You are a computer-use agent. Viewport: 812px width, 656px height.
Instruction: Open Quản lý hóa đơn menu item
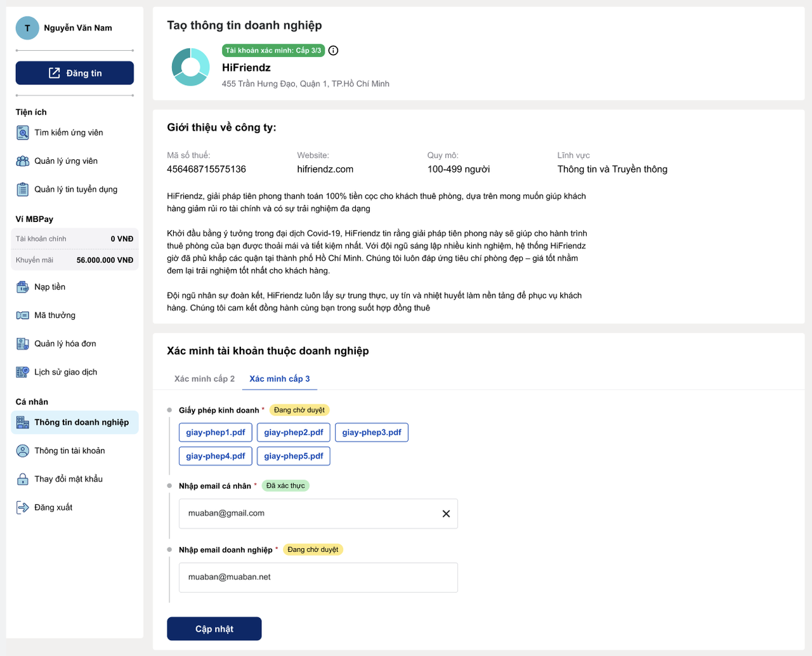75,344
